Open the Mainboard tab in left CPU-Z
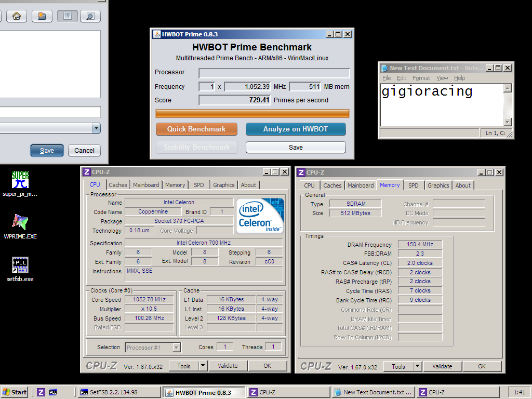The image size is (532, 399). [x=146, y=185]
